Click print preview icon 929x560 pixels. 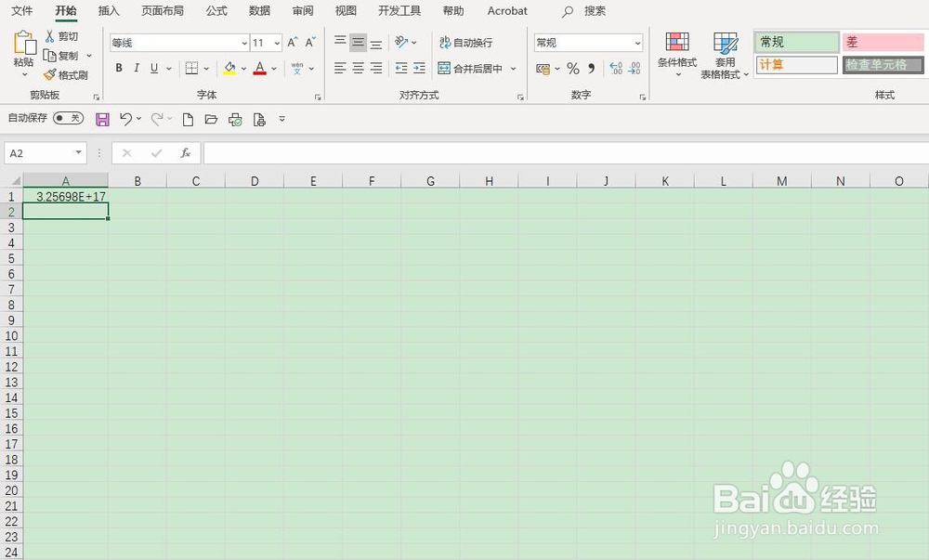click(x=259, y=120)
